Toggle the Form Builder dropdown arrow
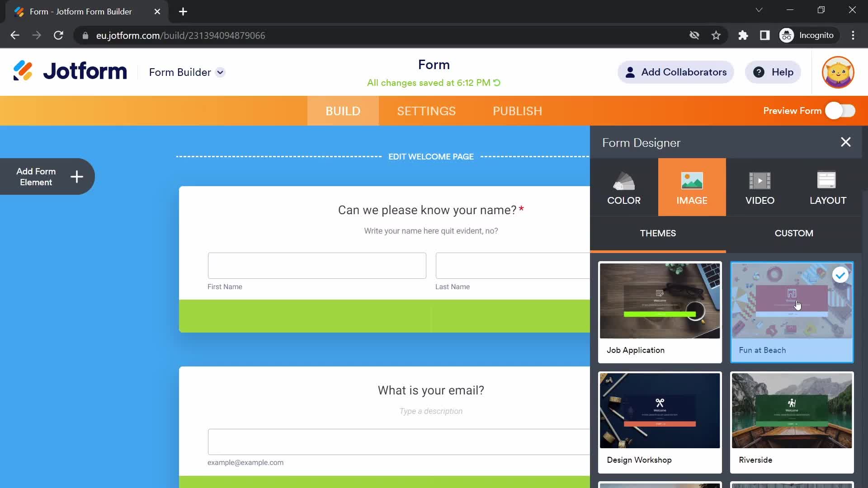The height and width of the screenshot is (488, 868). [220, 72]
